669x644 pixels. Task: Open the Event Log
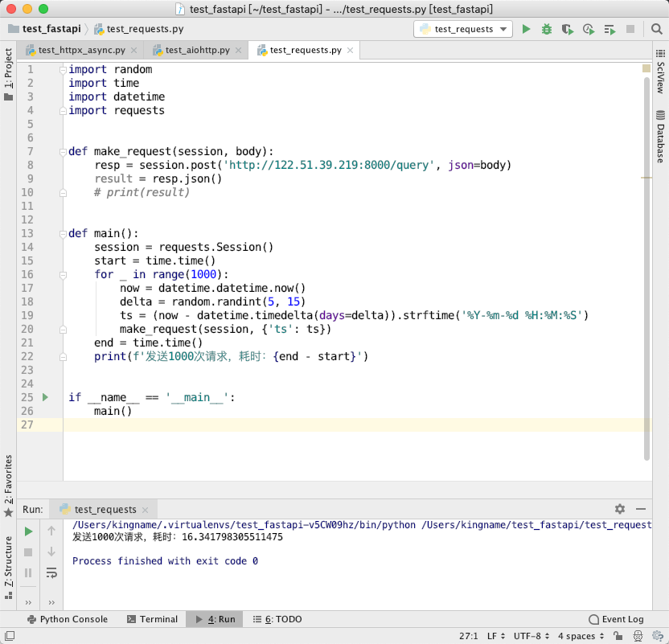616,619
